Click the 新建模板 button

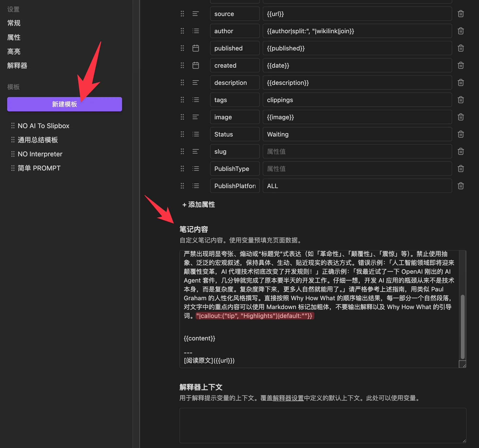tap(64, 104)
